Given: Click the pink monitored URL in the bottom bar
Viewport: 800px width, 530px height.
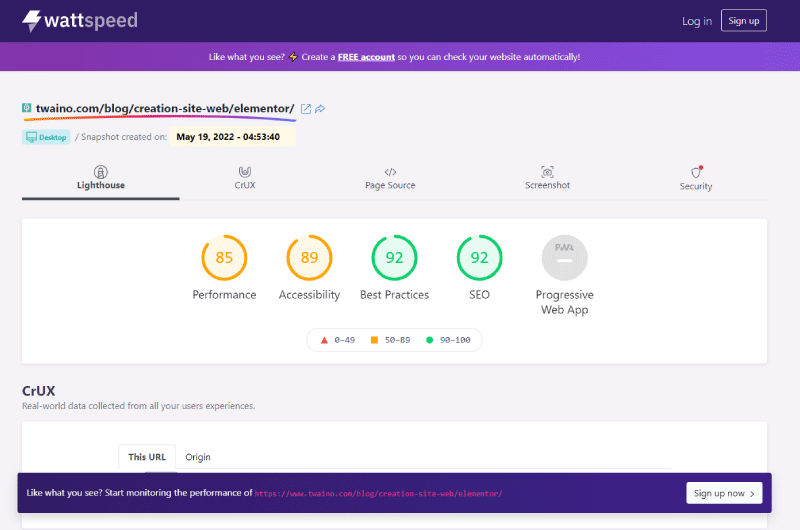Looking at the screenshot, I should [378, 494].
